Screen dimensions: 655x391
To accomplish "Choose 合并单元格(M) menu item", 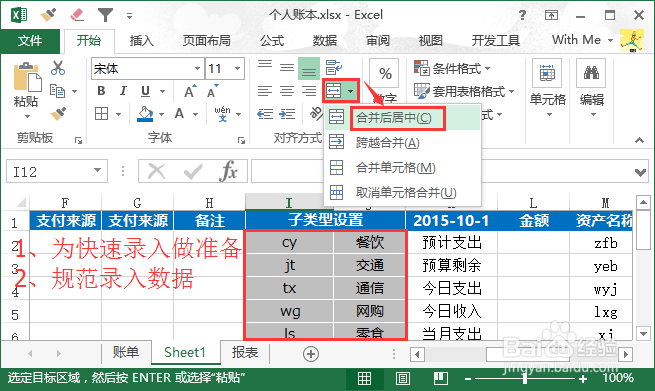I will 402,168.
